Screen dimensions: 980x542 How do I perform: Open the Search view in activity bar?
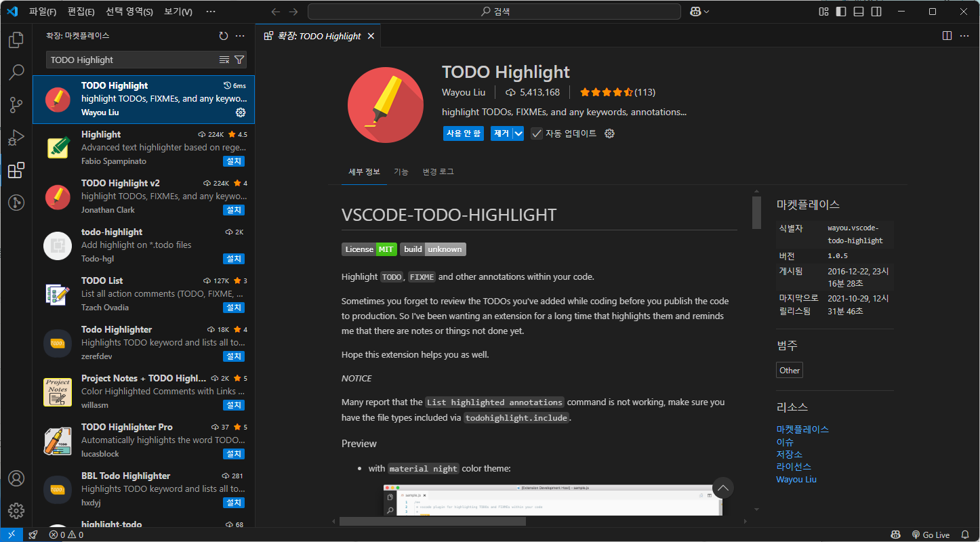click(x=16, y=72)
